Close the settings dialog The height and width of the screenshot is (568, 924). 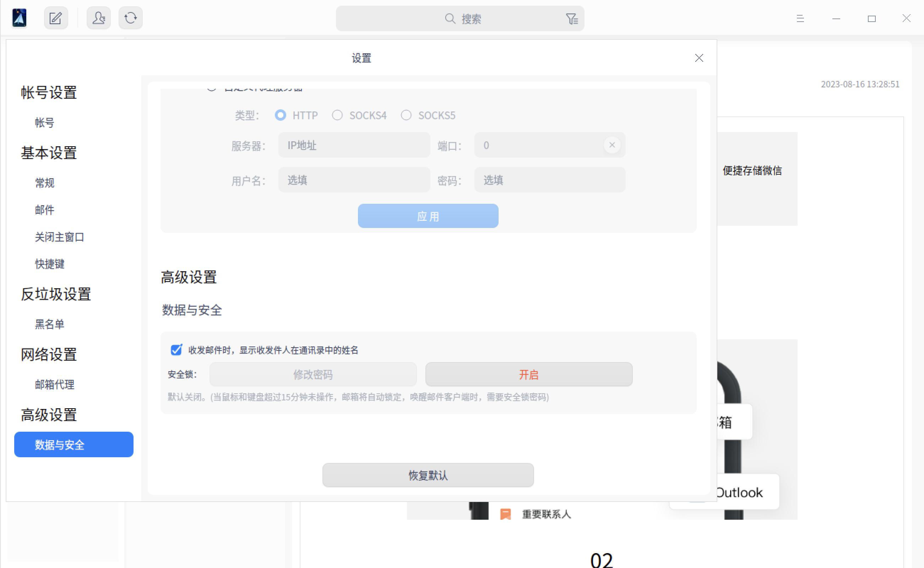click(x=699, y=58)
